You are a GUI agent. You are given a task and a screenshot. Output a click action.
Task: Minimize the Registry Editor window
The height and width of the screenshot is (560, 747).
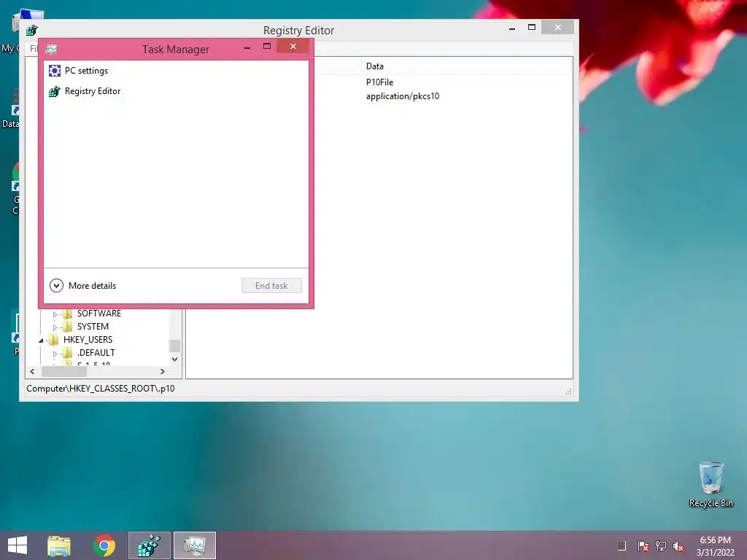click(x=512, y=28)
